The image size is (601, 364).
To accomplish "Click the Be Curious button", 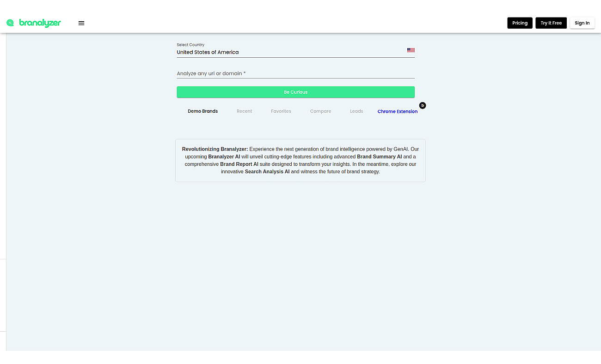I will coord(295,92).
